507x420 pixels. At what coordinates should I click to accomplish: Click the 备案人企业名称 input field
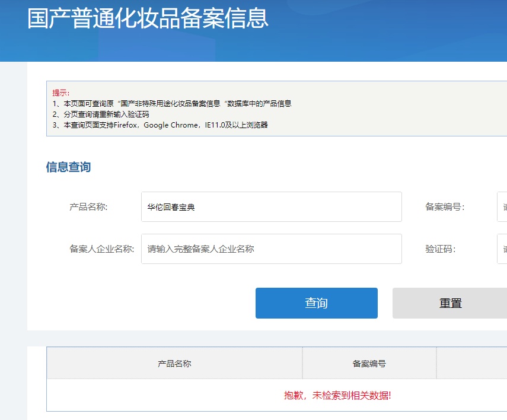pyautogui.click(x=271, y=249)
